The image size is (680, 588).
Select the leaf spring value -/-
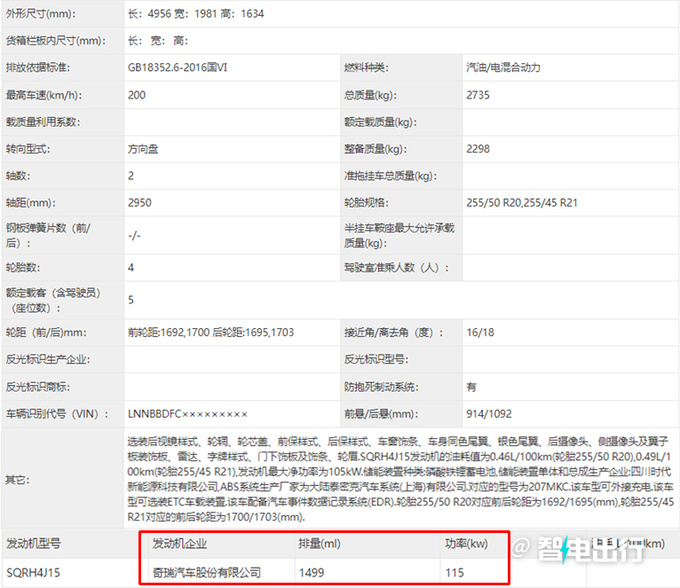134,235
